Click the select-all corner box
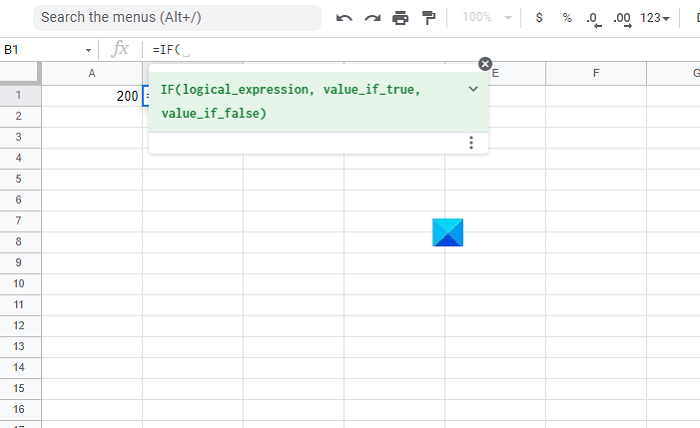Screen dimensions: 700x428 click(19, 72)
